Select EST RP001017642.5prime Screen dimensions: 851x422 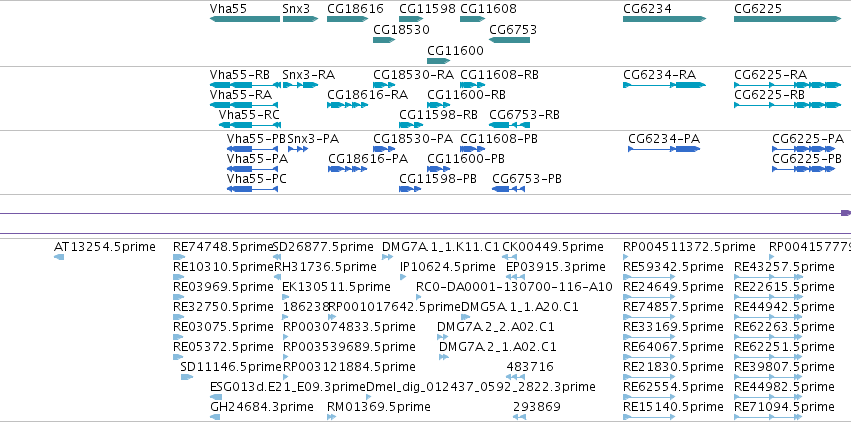pyautogui.click(x=332, y=317)
